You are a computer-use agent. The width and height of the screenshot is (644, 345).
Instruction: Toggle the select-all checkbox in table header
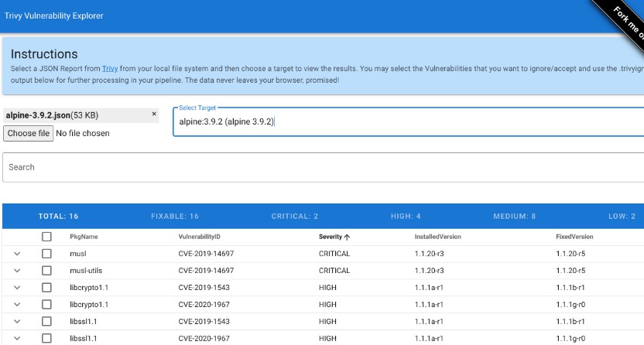pos(47,237)
